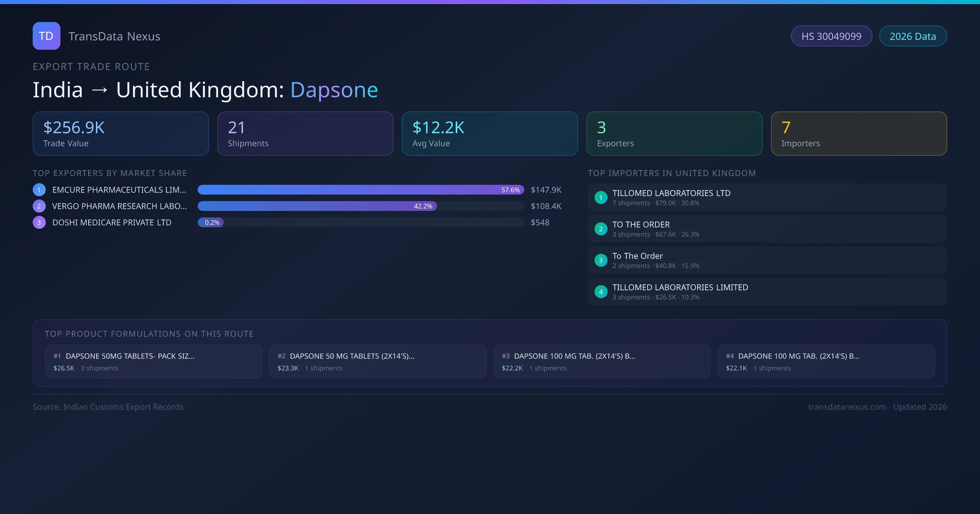980x514 pixels.
Task: Click exporter rank 1 circle badge
Action: (x=39, y=190)
